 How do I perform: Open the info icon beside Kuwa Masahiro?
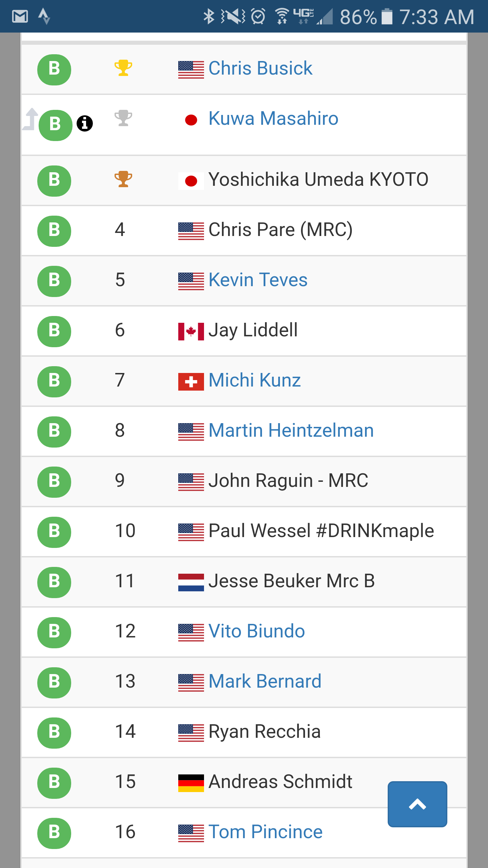click(x=85, y=123)
